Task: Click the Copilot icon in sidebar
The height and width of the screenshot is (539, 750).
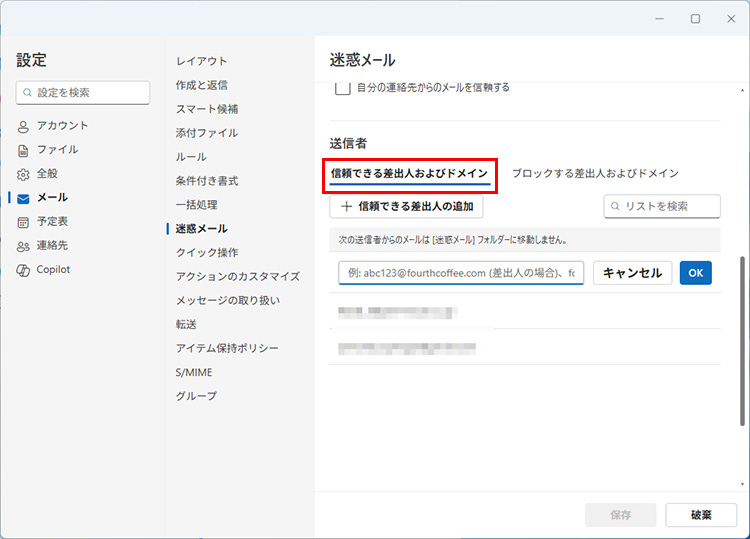Action: point(23,270)
